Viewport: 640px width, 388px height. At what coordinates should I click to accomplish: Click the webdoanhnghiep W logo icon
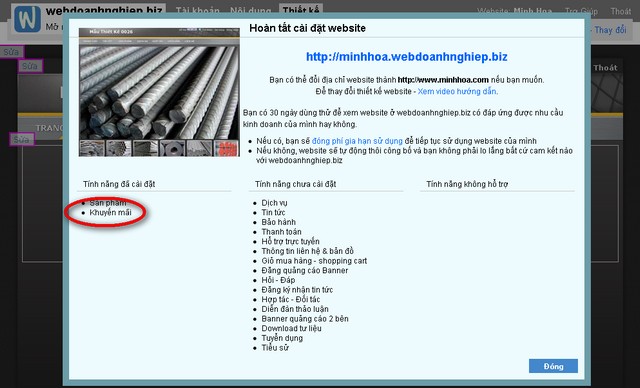pos(28,18)
